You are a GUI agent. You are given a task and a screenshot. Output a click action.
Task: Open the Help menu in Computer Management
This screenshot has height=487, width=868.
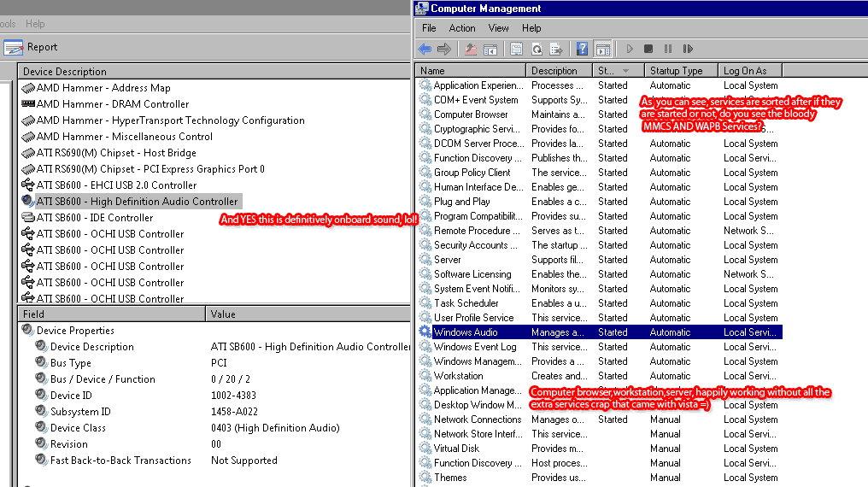[x=531, y=28]
